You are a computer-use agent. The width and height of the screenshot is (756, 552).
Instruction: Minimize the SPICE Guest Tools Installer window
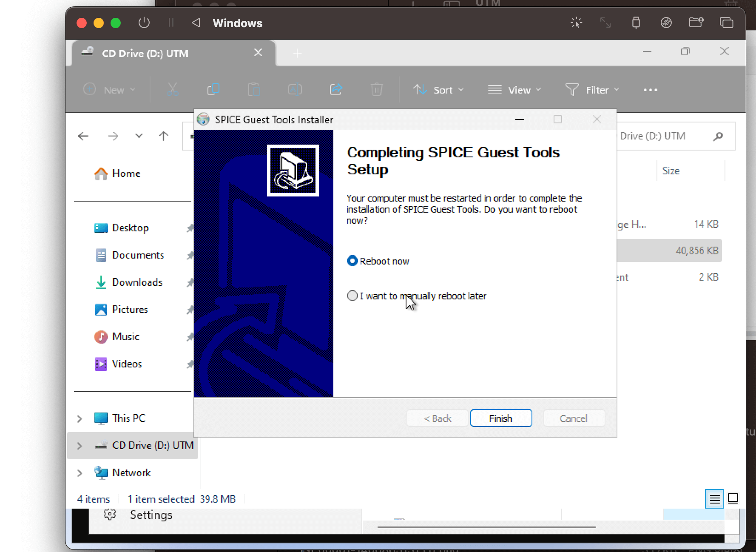point(519,120)
